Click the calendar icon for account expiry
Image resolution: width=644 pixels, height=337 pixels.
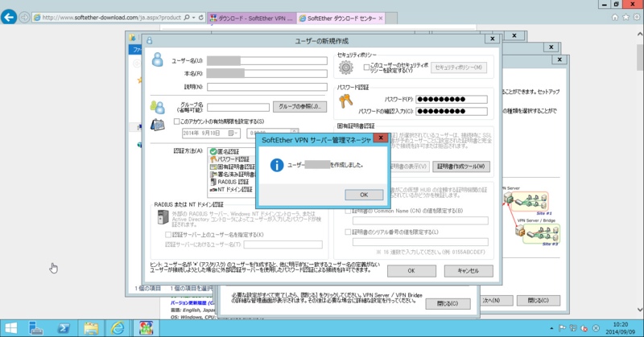(157, 125)
